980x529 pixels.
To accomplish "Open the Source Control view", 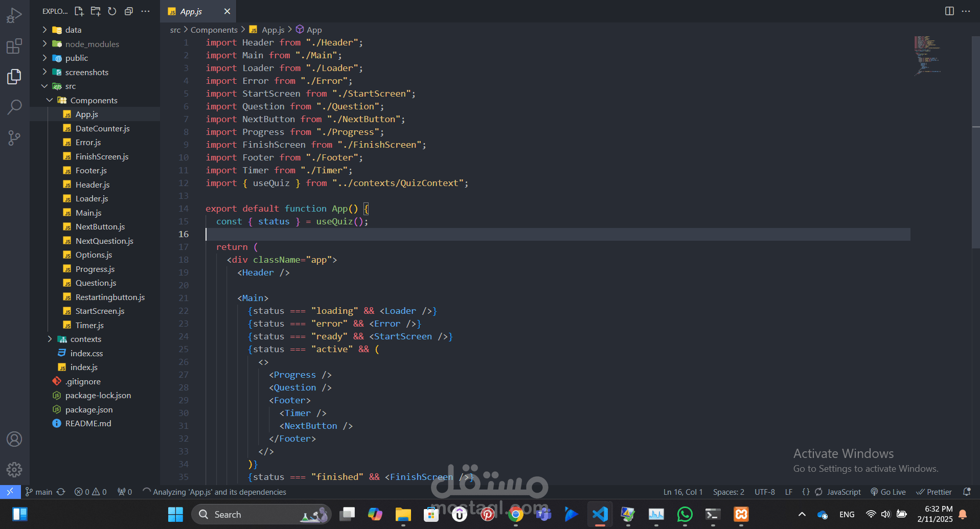I will tap(14, 137).
